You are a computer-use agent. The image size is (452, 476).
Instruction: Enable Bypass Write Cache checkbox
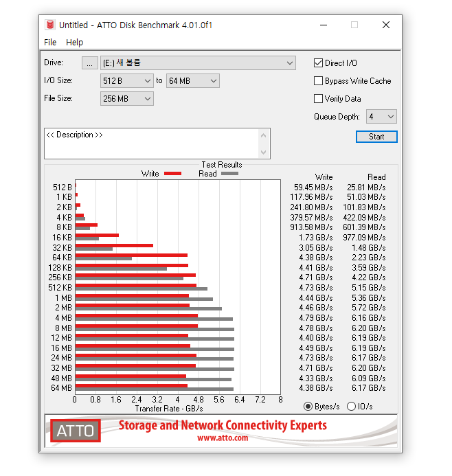tap(318, 81)
